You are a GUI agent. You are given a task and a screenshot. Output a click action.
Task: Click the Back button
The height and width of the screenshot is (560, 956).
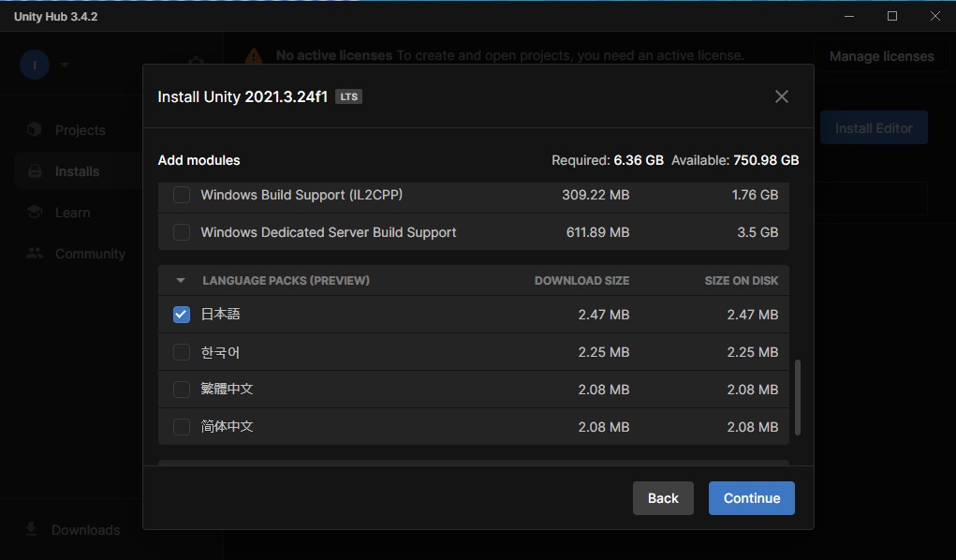[663, 498]
